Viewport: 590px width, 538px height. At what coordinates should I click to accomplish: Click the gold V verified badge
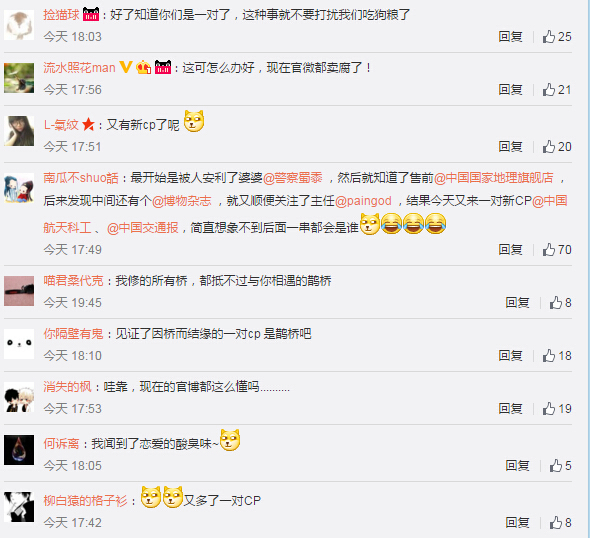pos(126,67)
